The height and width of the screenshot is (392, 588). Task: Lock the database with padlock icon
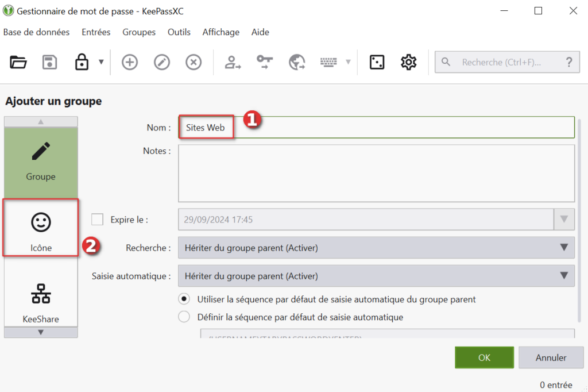(82, 62)
